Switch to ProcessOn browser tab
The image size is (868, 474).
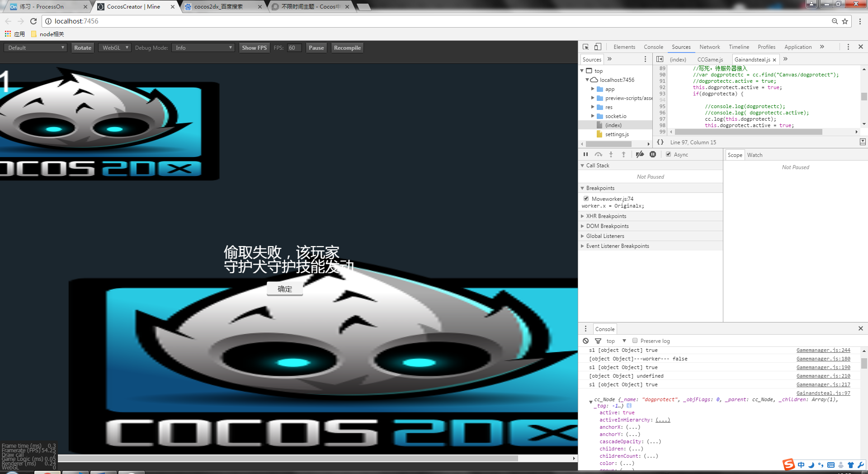pyautogui.click(x=47, y=7)
